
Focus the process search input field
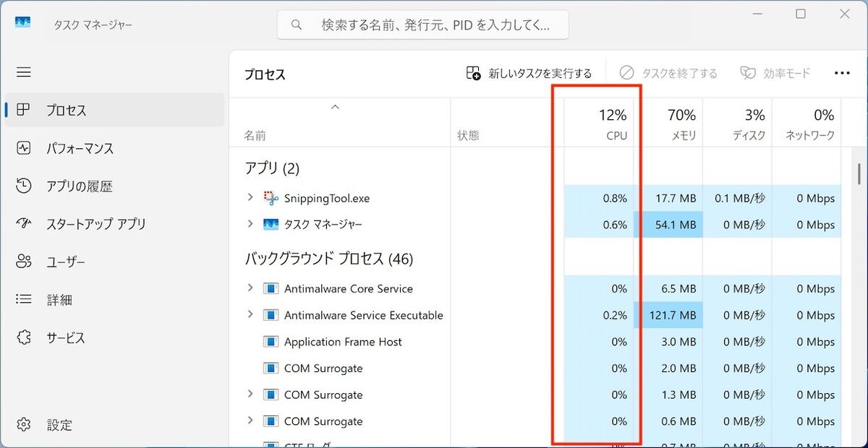pyautogui.click(x=423, y=25)
